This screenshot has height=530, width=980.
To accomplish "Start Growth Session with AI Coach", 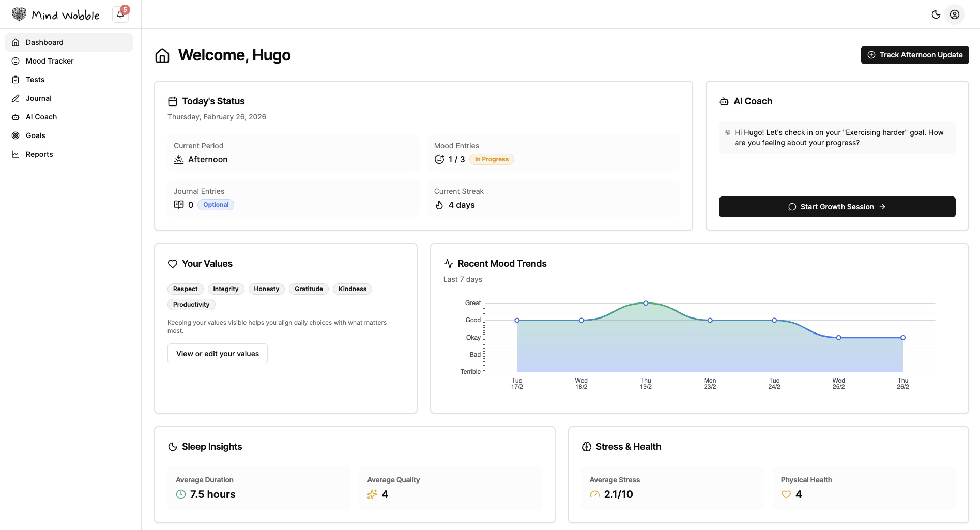I will (x=837, y=207).
